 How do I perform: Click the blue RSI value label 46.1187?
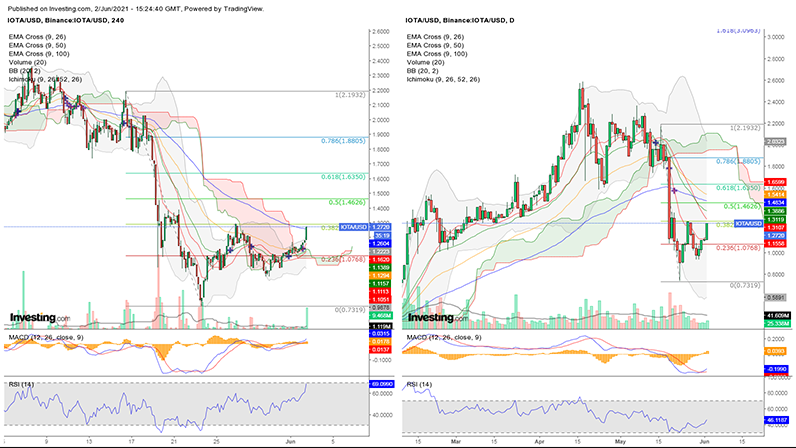[x=776, y=420]
